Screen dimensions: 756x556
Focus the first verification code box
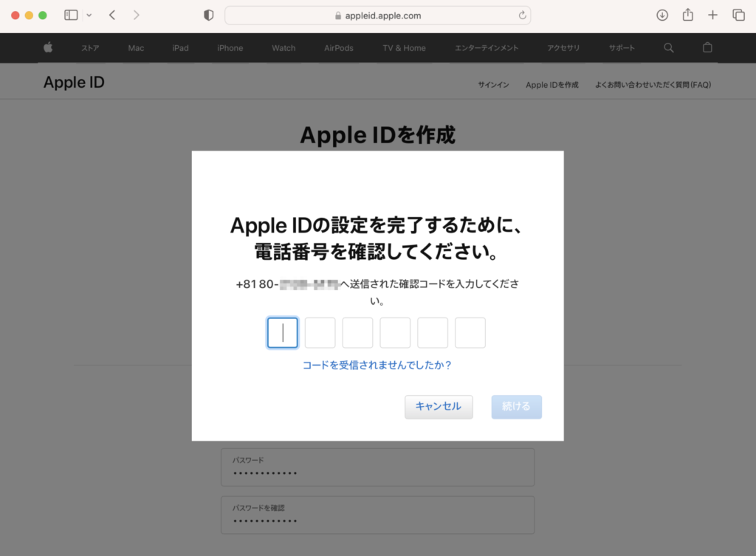[283, 333]
